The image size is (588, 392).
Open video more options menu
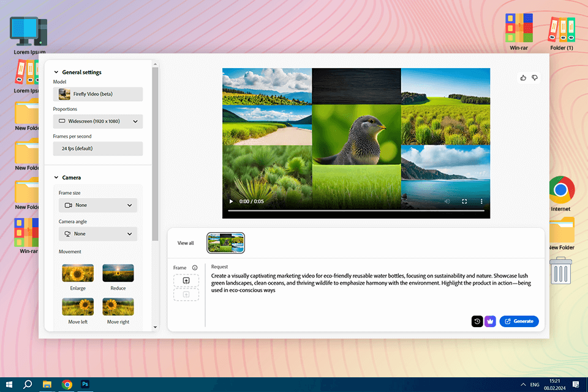click(481, 202)
